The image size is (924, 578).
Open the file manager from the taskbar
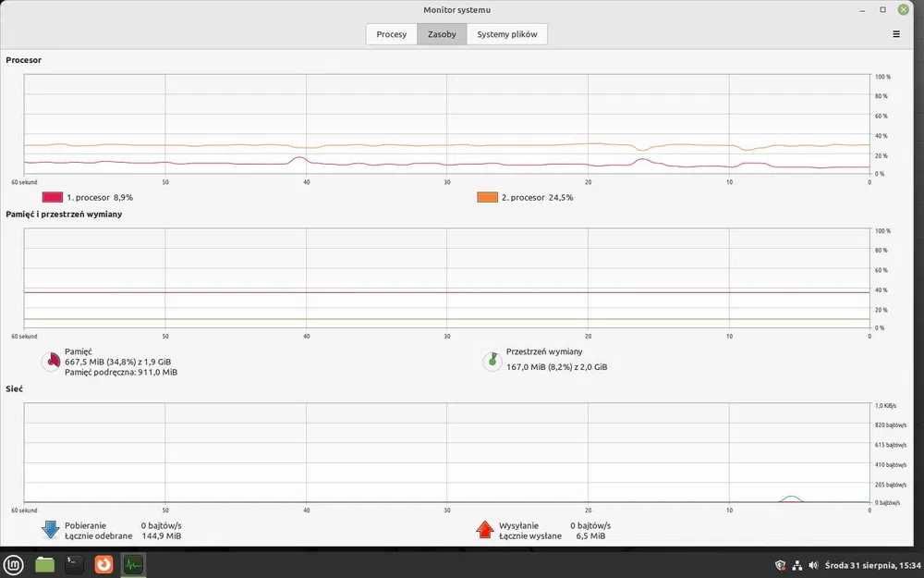[x=44, y=564]
